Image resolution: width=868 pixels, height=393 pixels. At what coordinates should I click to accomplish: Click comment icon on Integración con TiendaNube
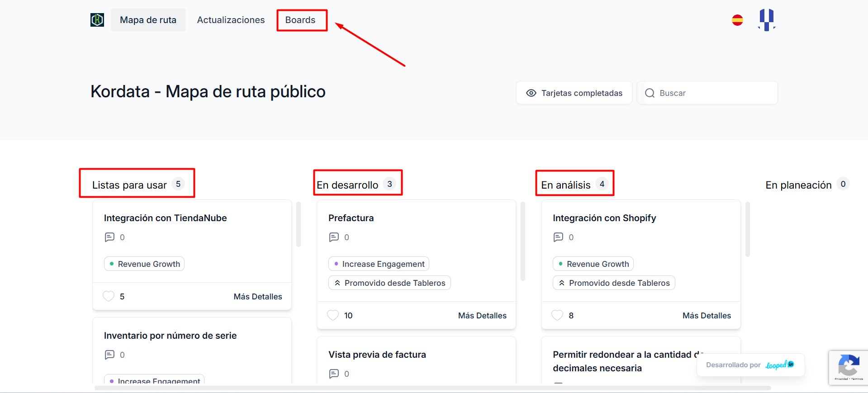(109, 237)
